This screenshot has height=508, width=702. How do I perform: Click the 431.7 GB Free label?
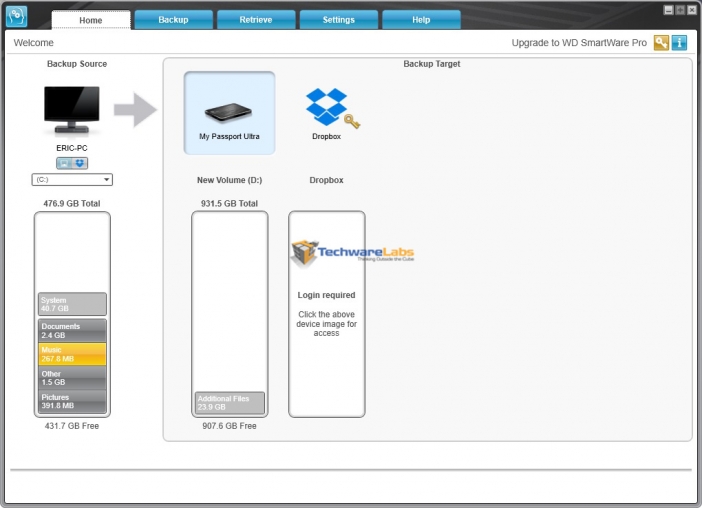(72, 426)
